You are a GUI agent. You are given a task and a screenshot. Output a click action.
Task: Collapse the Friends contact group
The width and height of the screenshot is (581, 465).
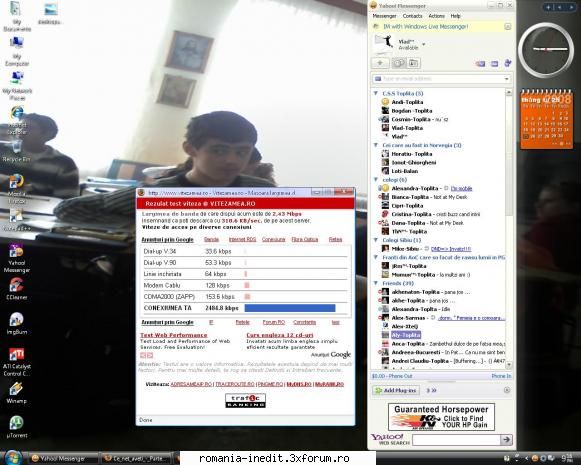[x=375, y=283]
